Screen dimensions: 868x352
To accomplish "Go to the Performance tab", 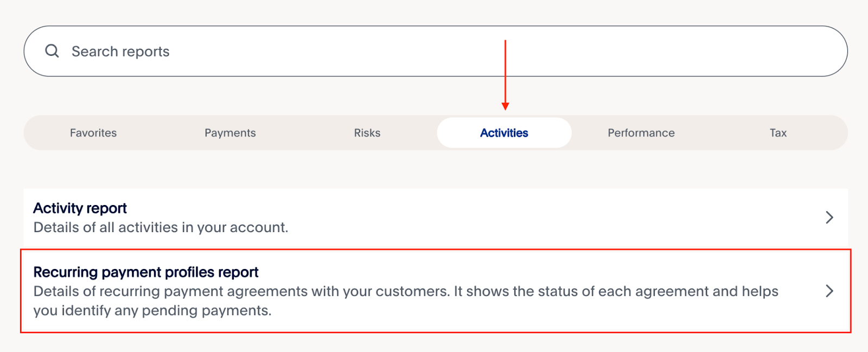I will 641,133.
